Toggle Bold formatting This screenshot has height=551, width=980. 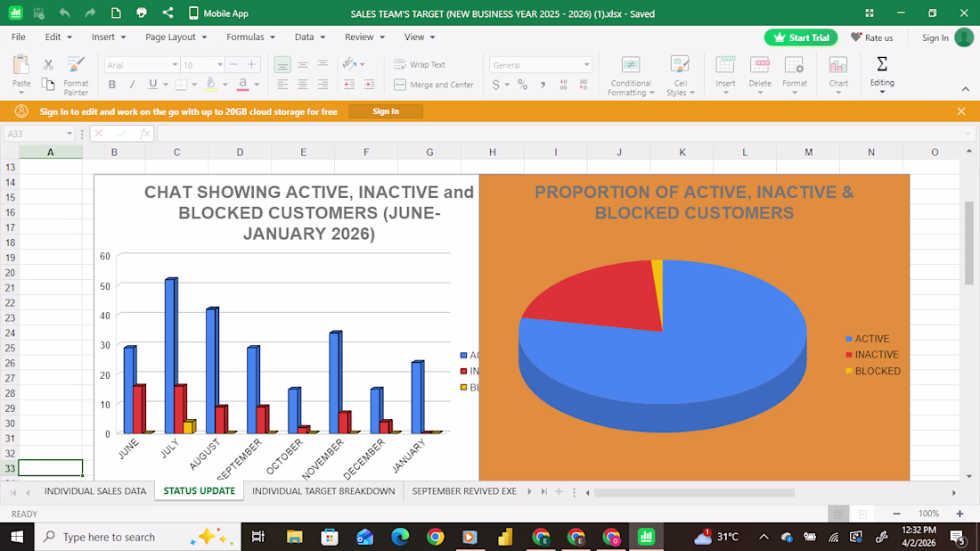coord(112,85)
